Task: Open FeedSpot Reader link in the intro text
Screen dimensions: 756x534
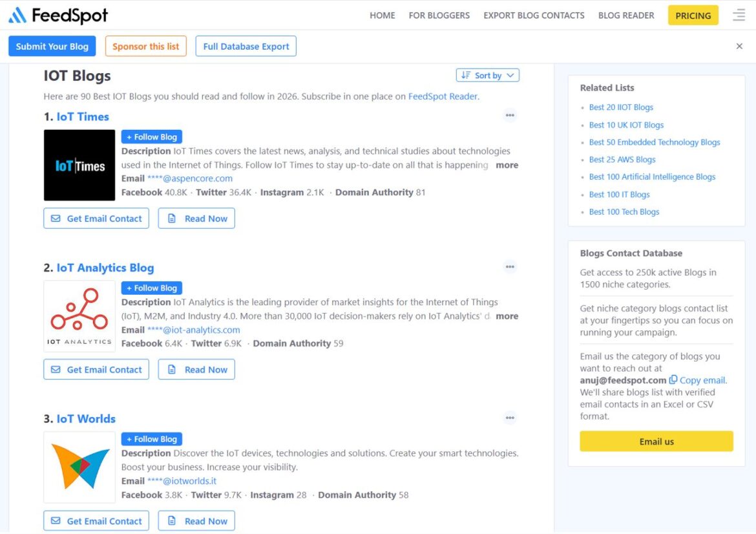Action: 443,96
